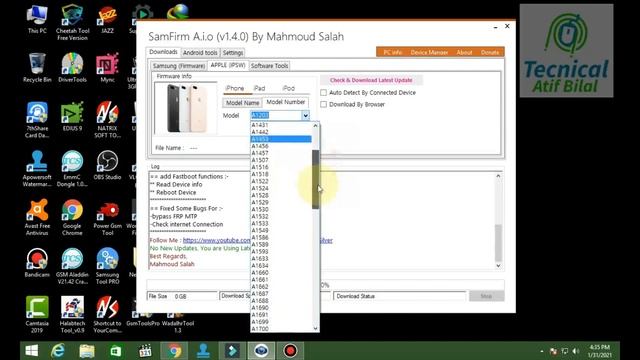
Task: Click the Log panel scroll-down arrow
Action: [x=498, y=266]
